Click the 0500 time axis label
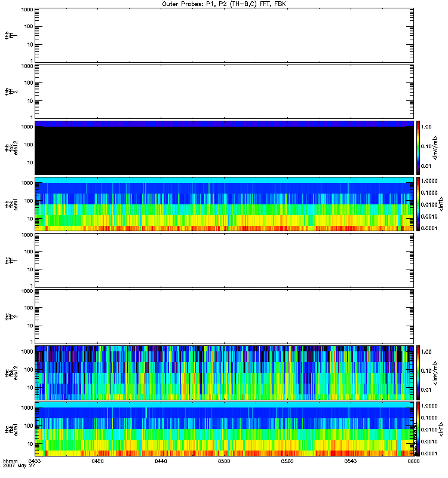The height and width of the screenshot is (478, 448). tap(224, 461)
